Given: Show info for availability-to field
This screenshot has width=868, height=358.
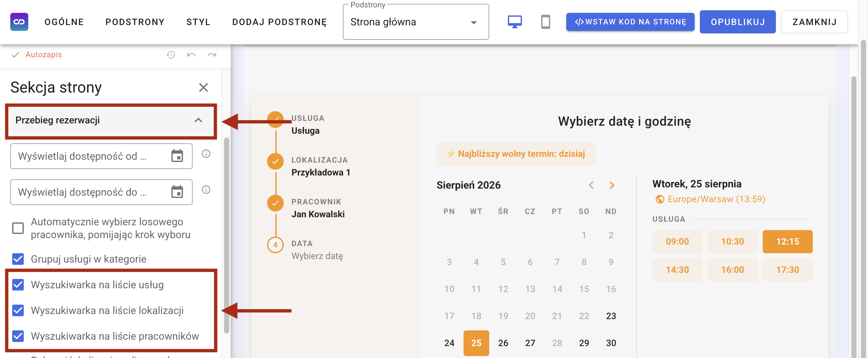Looking at the screenshot, I should tap(206, 190).
